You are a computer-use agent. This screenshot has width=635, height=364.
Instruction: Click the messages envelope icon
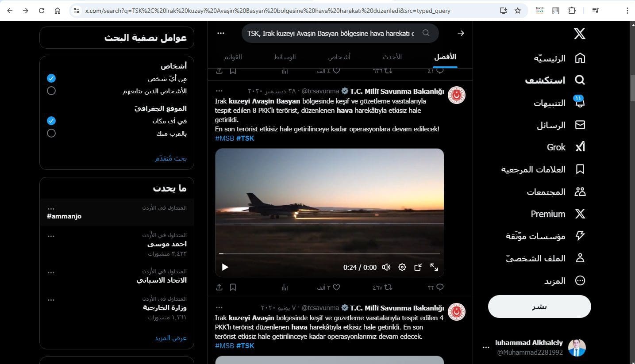(x=580, y=125)
